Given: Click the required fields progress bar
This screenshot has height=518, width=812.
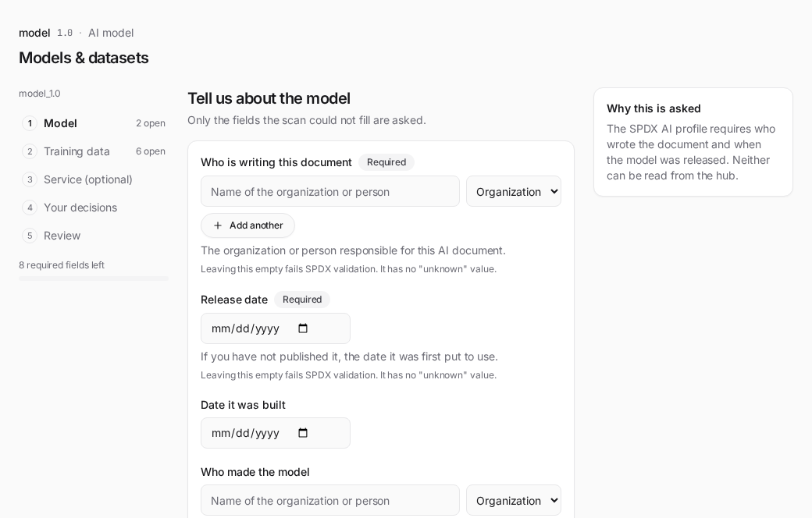Looking at the screenshot, I should (94, 279).
